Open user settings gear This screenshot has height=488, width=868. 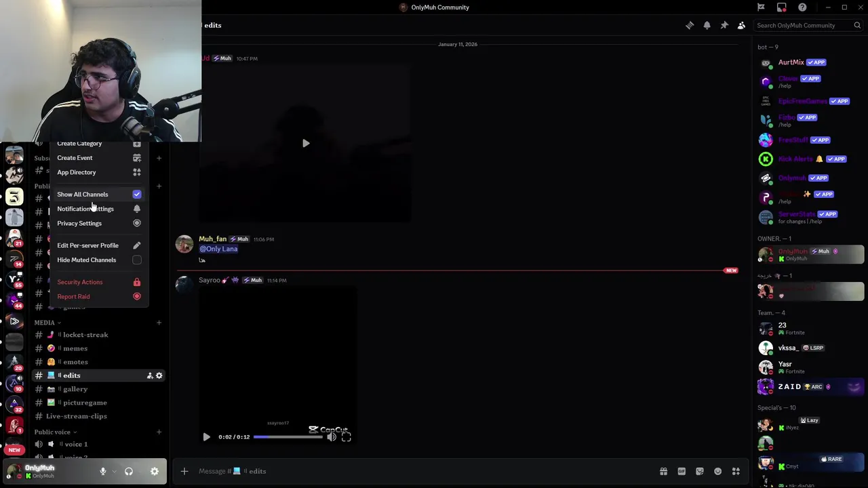coord(155,471)
